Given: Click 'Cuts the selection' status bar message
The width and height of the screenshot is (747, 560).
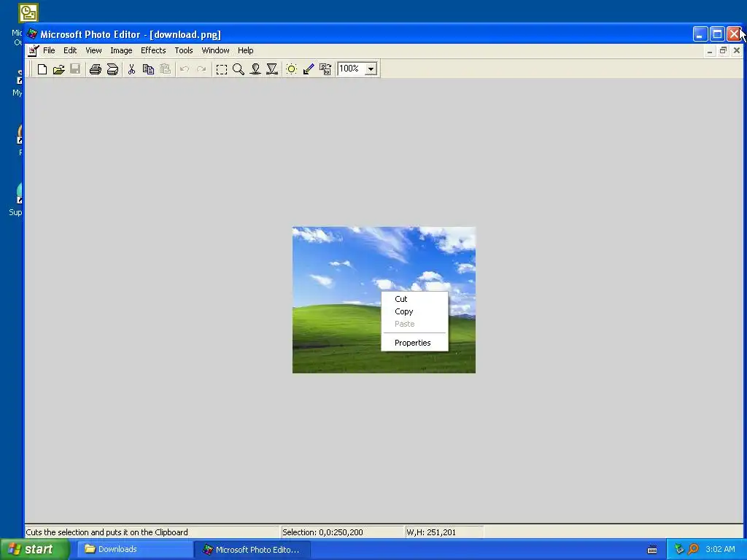Looking at the screenshot, I should coord(107,532).
